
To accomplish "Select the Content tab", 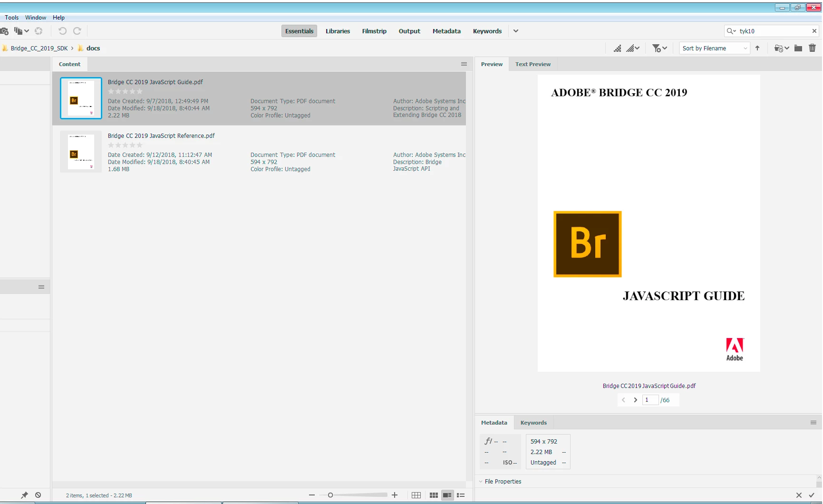I will pos(69,64).
